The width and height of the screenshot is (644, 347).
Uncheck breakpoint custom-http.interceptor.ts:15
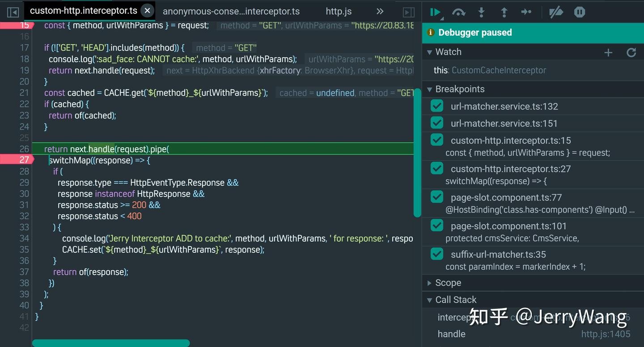point(437,140)
